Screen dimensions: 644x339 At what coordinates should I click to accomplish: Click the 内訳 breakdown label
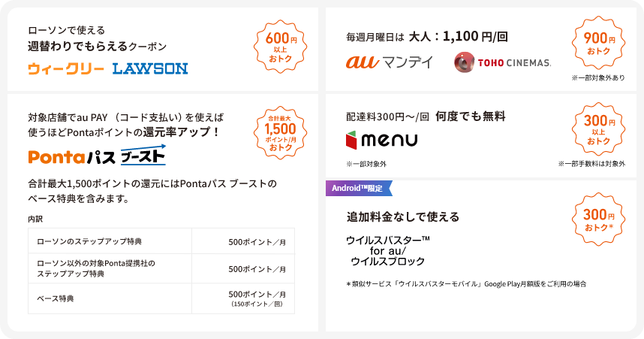[35, 219]
